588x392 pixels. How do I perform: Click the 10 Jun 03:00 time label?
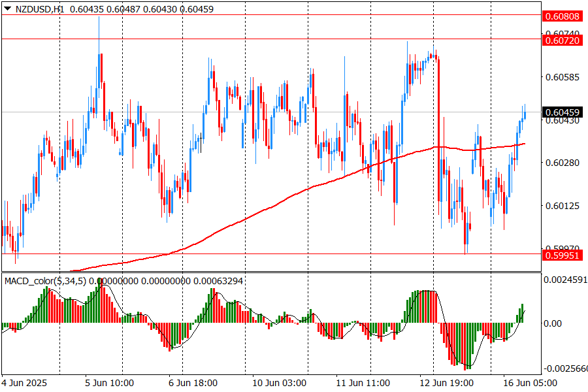[279, 382]
